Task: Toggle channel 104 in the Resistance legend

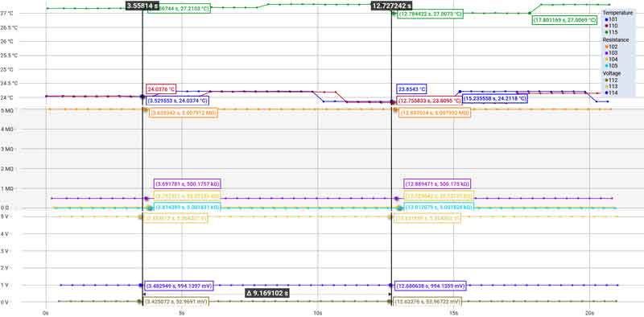Action: point(612,60)
